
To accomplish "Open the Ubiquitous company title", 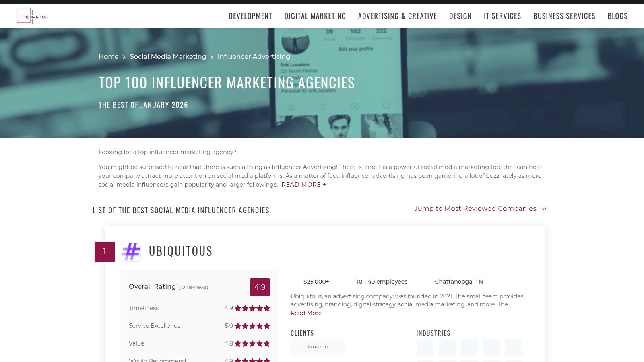I will (x=181, y=251).
